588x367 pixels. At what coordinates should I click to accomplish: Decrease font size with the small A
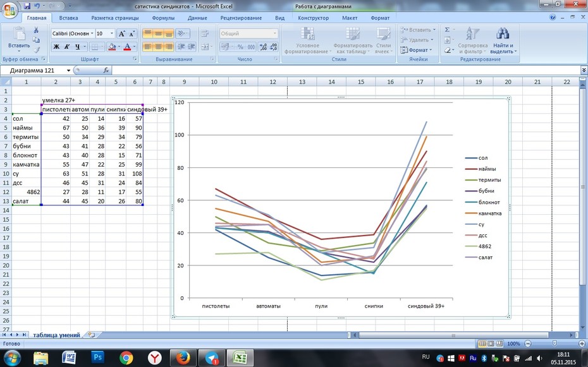[132, 33]
